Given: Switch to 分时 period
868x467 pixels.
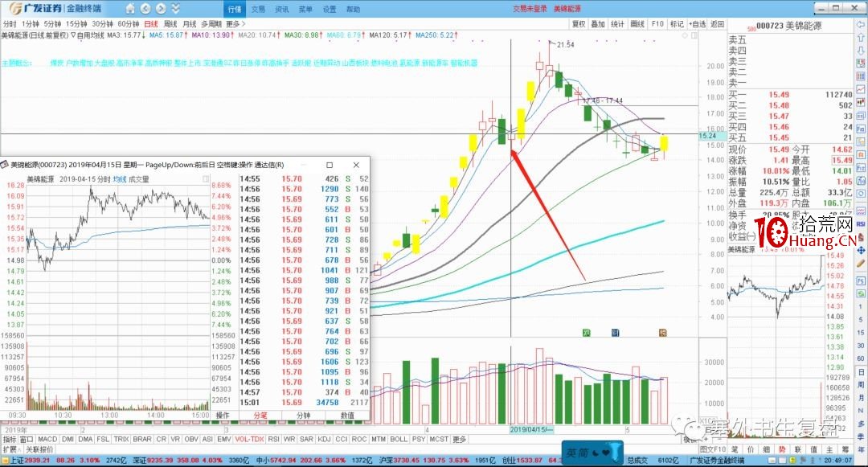Looking at the screenshot, I should point(10,24).
